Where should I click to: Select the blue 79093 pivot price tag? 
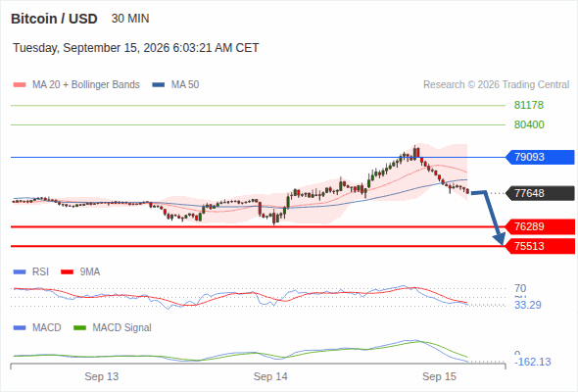click(x=540, y=157)
